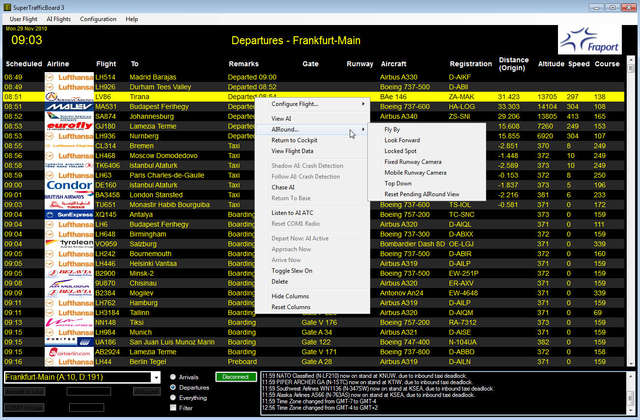Click the flight table vertical scrollbar
The width and height of the screenshot is (640, 420).
pyautogui.click(x=631, y=211)
